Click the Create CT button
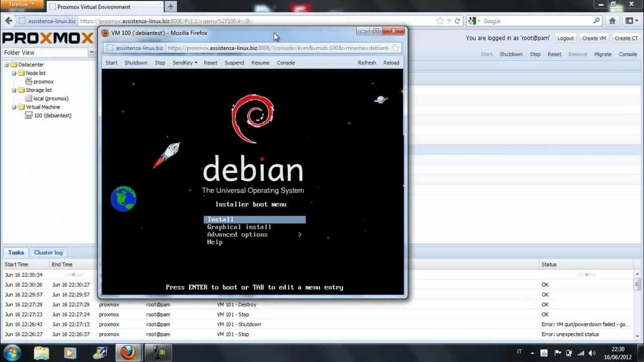 click(x=626, y=38)
